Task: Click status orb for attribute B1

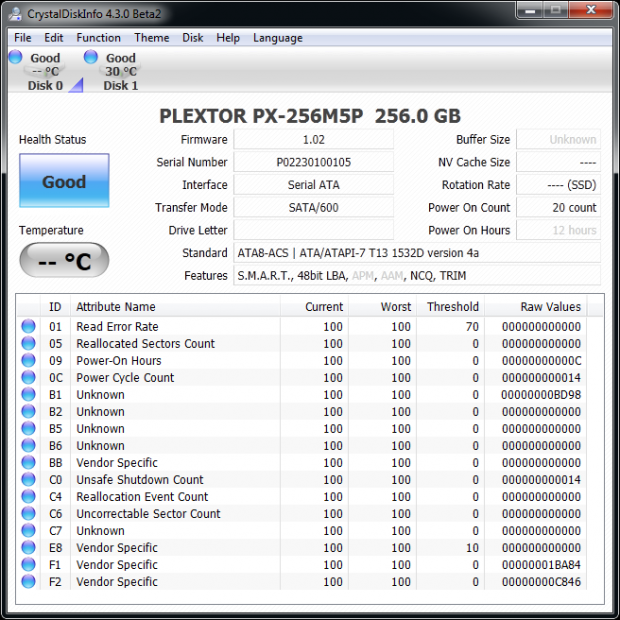Action: point(28,394)
